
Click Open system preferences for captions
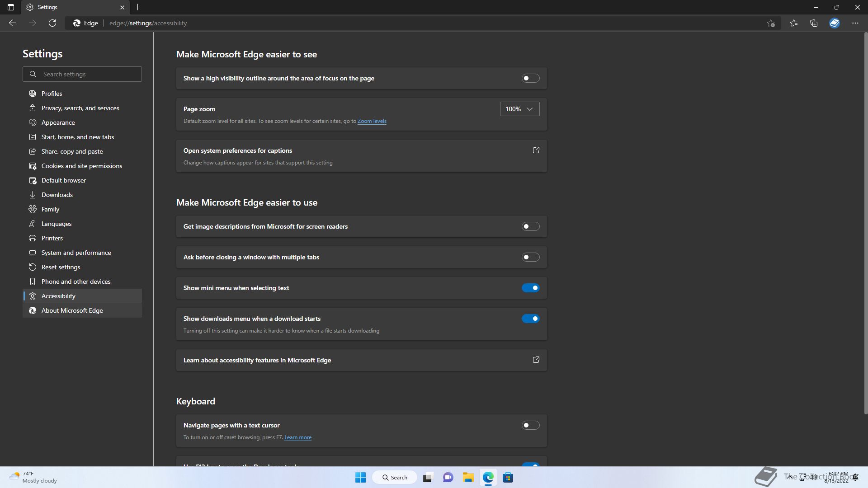click(x=361, y=156)
